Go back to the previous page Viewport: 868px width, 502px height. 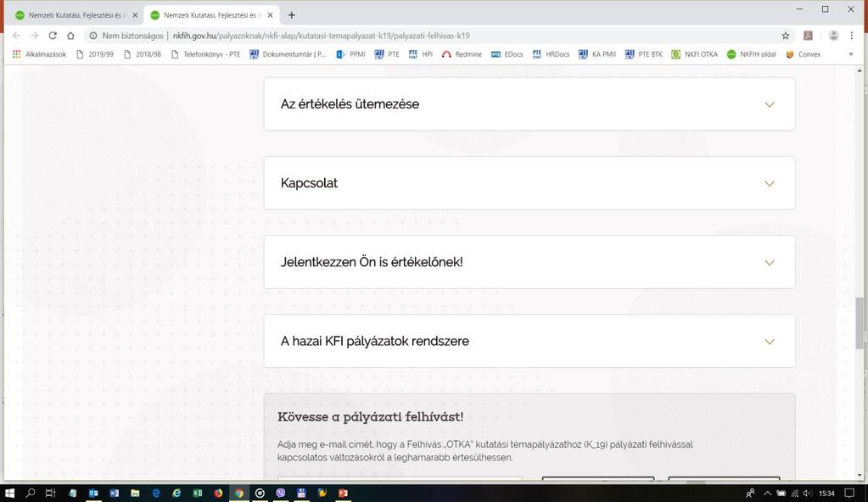pyautogui.click(x=17, y=36)
